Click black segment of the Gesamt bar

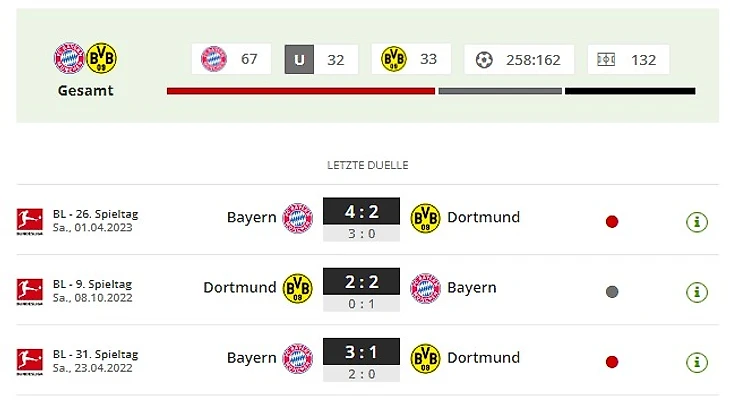[630, 91]
